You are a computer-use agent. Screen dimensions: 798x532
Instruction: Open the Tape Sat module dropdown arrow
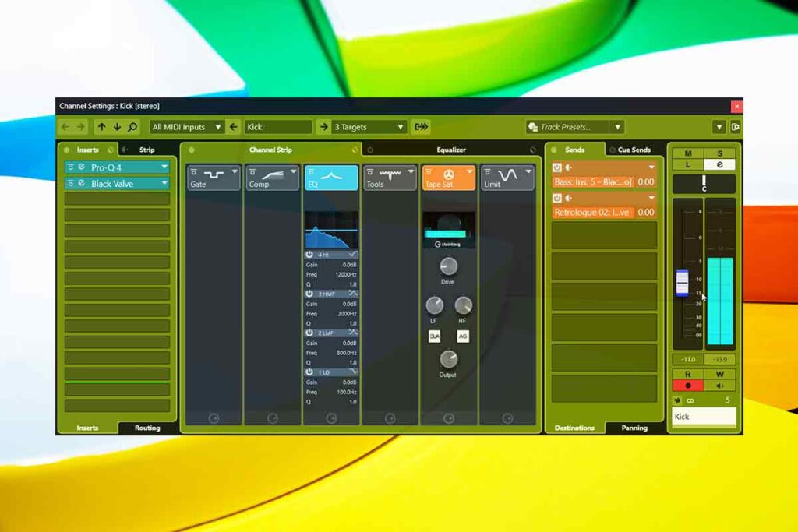pos(469,172)
